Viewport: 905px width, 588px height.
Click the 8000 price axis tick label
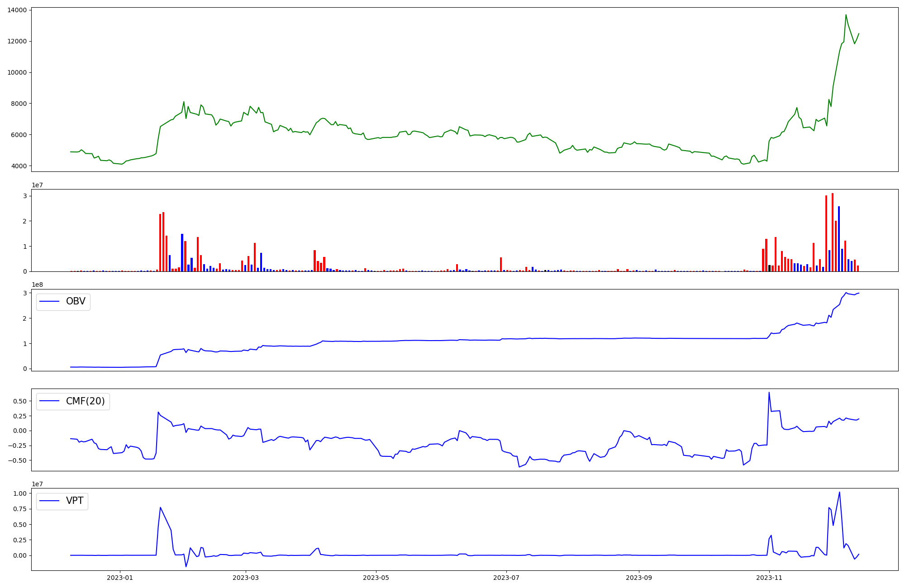[19, 104]
